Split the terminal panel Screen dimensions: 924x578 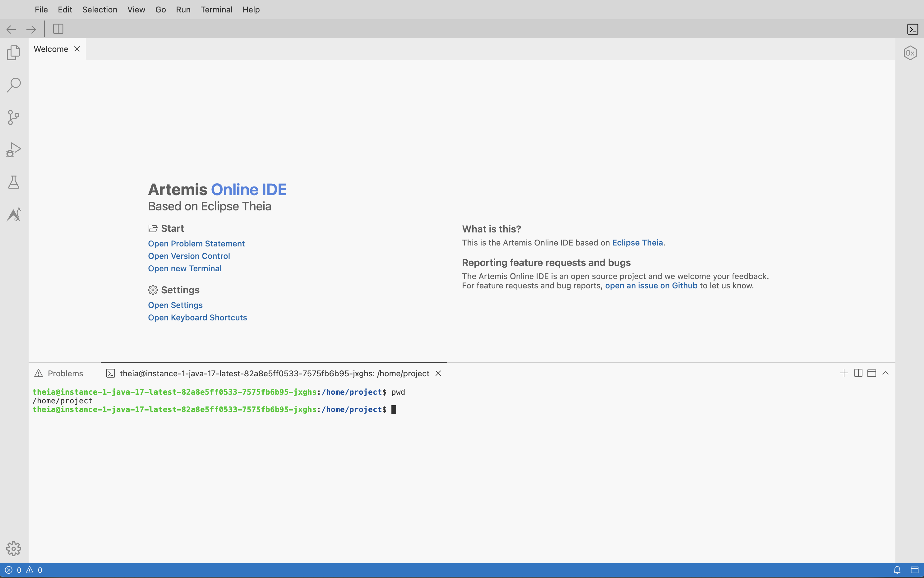tap(858, 373)
